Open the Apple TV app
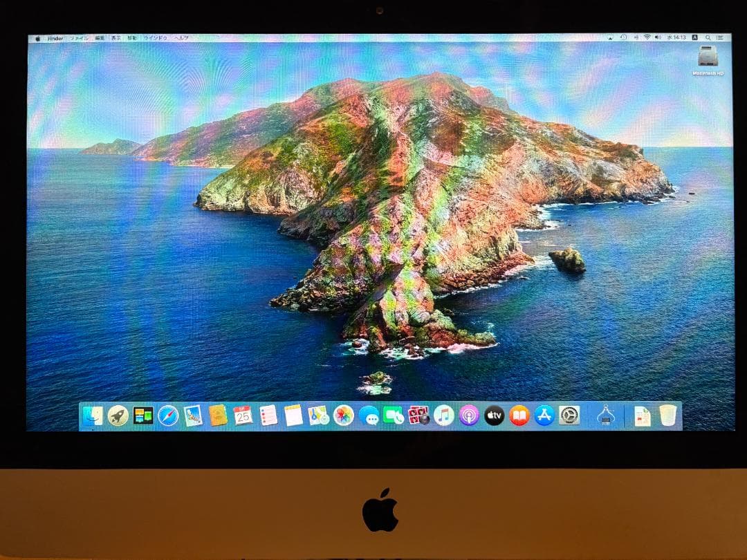The height and width of the screenshot is (560, 747). click(x=495, y=416)
